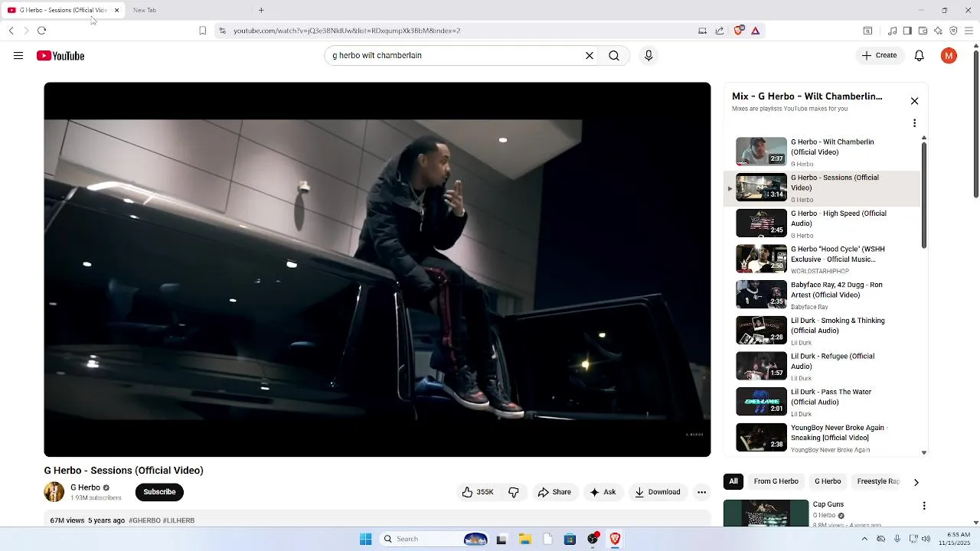
Task: Clear the search box text
Action: (590, 56)
